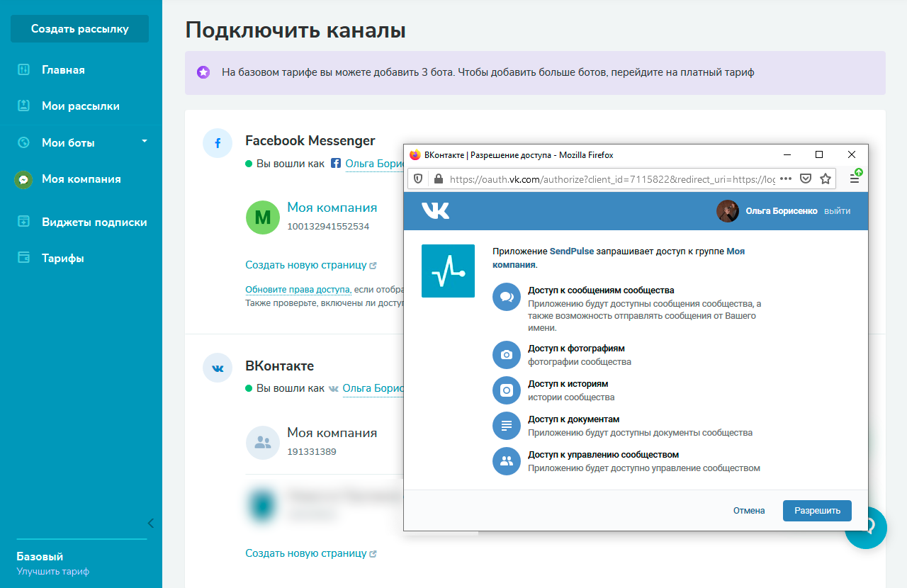Click the Улучшить тариф link

pyautogui.click(x=53, y=572)
